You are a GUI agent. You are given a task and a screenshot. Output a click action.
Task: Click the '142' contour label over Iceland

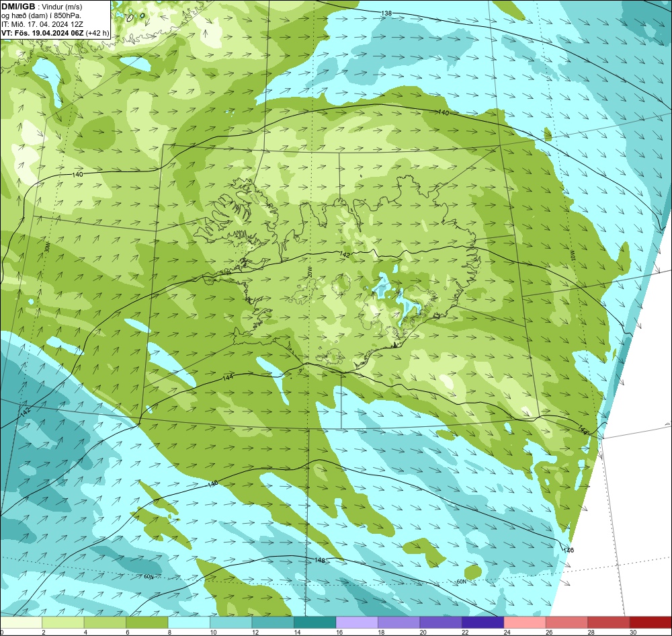click(x=344, y=254)
